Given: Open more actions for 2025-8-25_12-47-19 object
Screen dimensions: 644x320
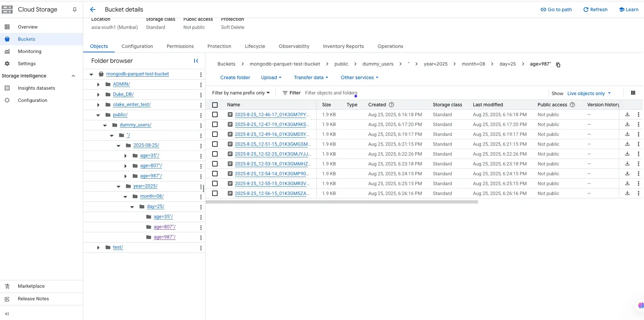Looking at the screenshot, I should [x=638, y=124].
